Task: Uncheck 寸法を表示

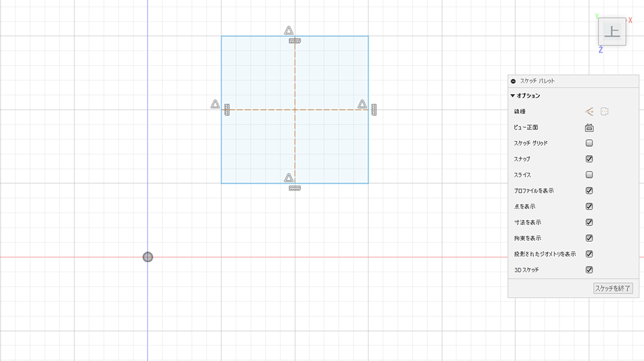Action: point(589,222)
